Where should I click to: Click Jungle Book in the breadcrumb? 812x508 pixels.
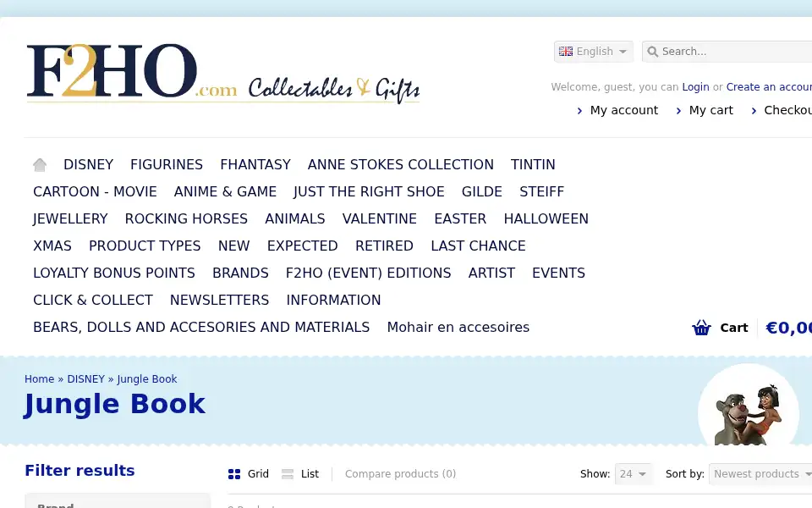[147, 379]
